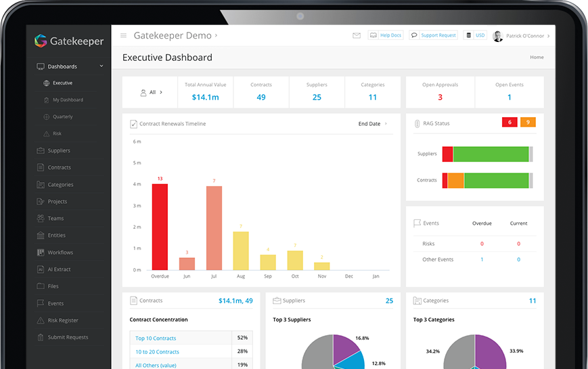Viewport: 588px width, 369px height.
Task: Click the red RAG status badge showing 6
Action: point(510,123)
